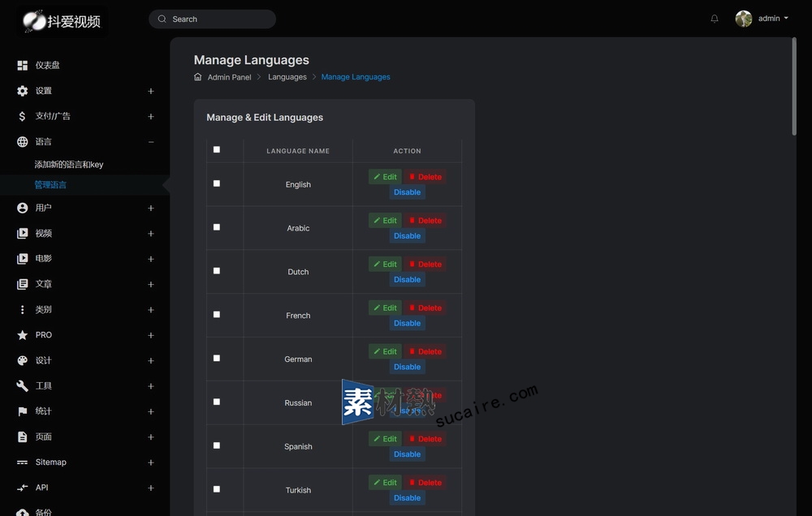Open the notifications bell

(714, 19)
